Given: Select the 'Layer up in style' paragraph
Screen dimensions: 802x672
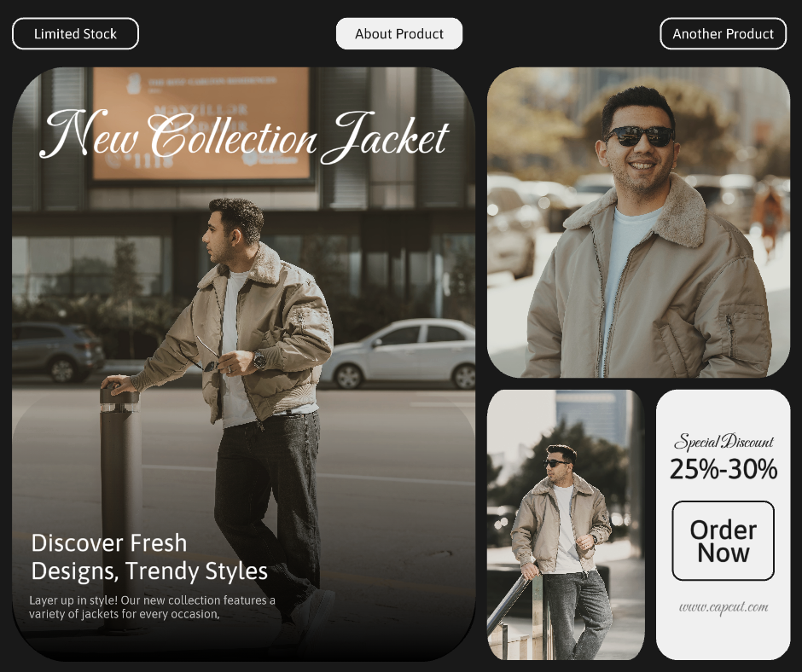Looking at the screenshot, I should (152, 606).
